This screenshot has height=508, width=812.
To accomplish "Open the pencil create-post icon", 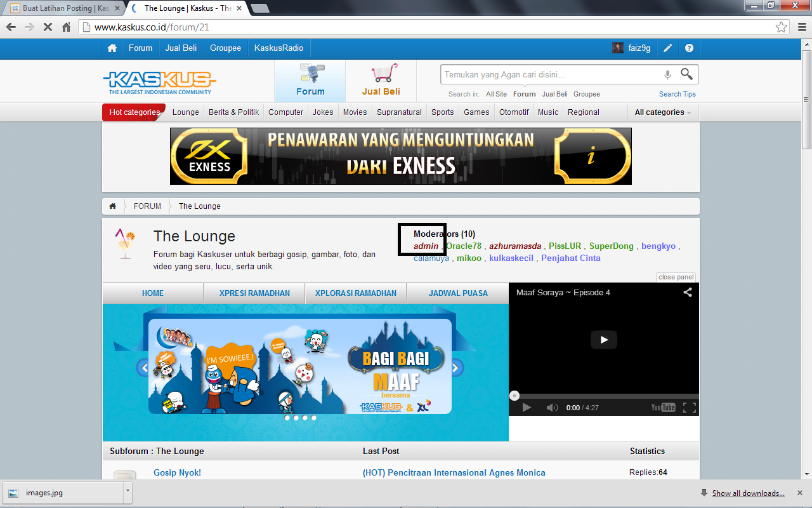I will coord(668,48).
